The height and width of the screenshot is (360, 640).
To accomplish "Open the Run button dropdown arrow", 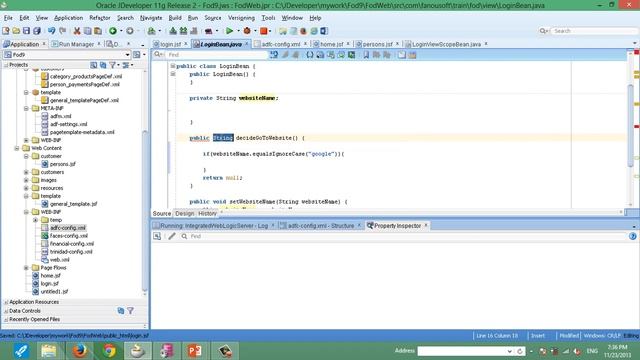I will click(x=238, y=31).
